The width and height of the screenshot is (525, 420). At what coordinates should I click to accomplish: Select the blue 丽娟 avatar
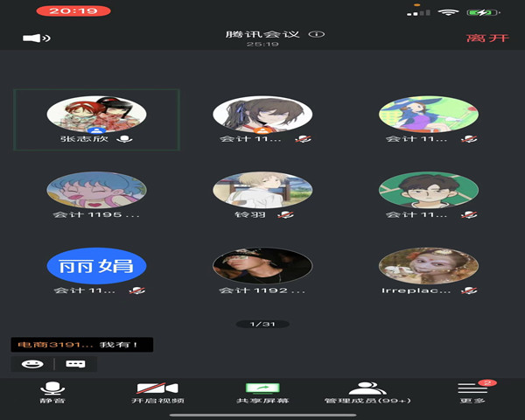[x=96, y=265]
